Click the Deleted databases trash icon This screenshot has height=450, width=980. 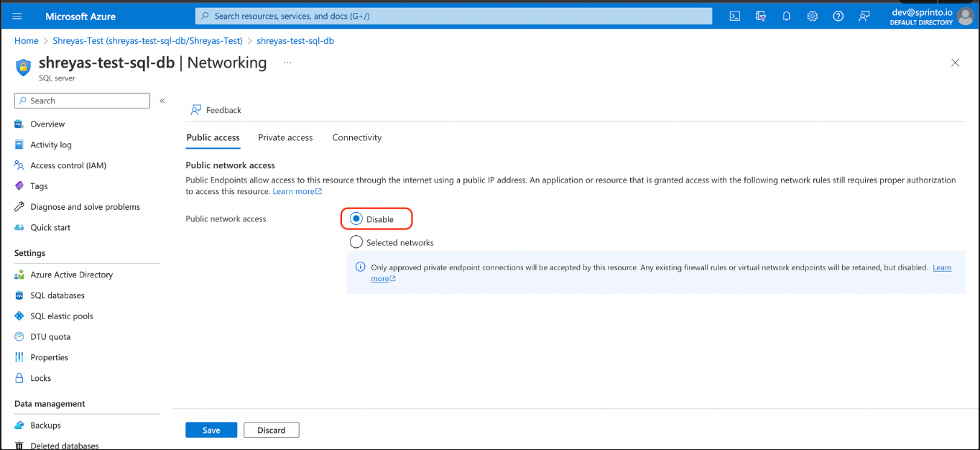coord(19,446)
